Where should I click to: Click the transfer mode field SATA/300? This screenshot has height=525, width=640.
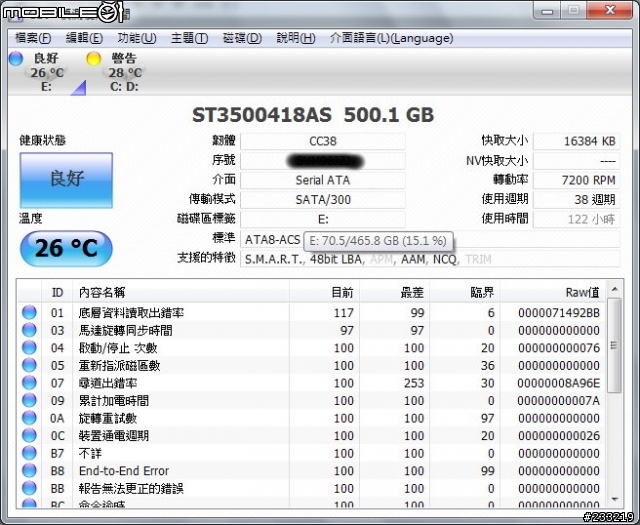pos(323,200)
